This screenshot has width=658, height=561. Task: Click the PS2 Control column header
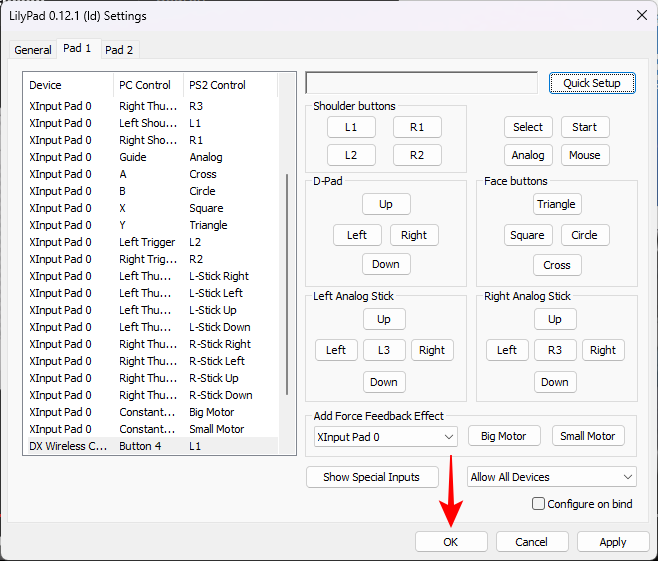pyautogui.click(x=230, y=85)
